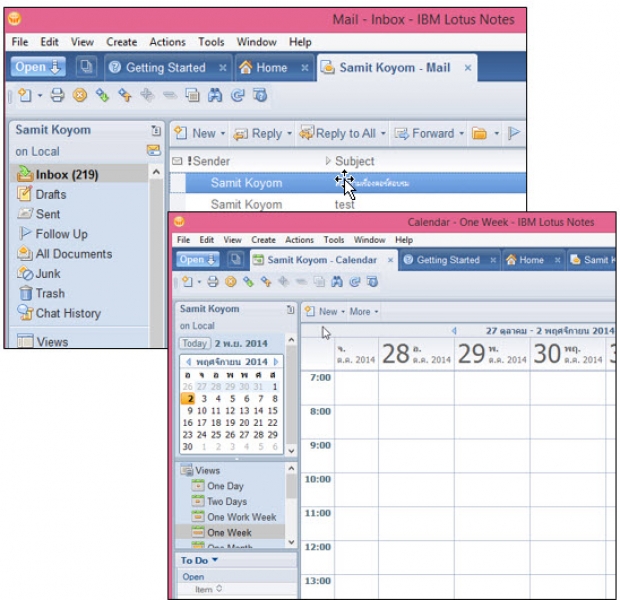Viewport: 620px width, 600px height.
Task: Click the Open button in Mail window
Action: (38, 67)
